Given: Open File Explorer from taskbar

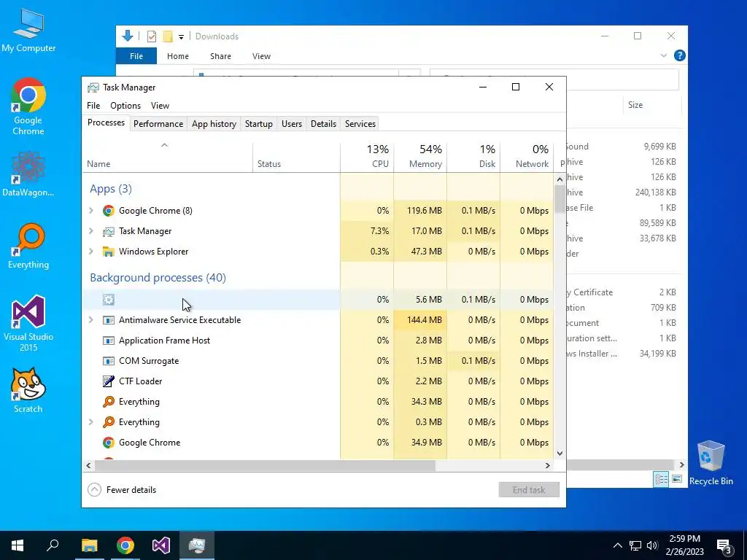Looking at the screenshot, I should point(89,545).
